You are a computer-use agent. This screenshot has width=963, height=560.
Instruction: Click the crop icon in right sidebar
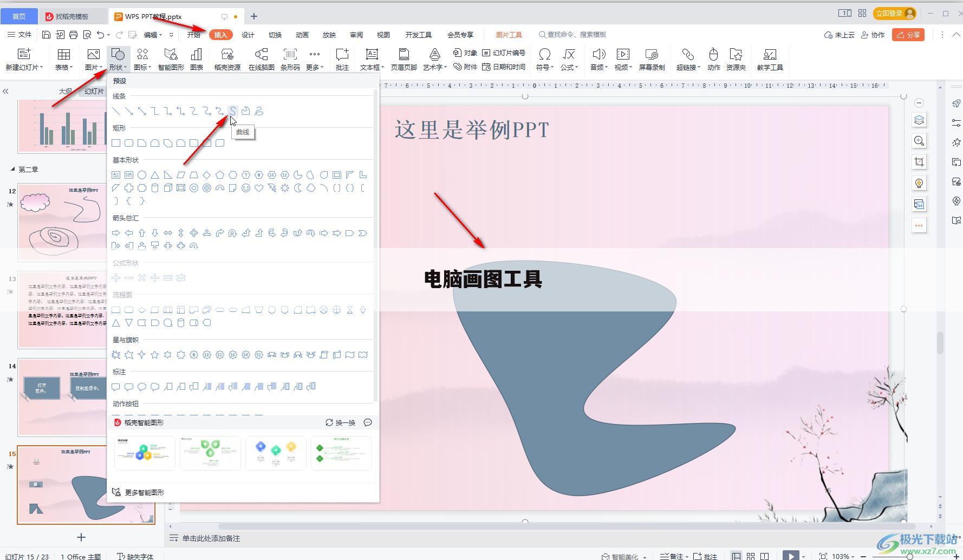(919, 162)
